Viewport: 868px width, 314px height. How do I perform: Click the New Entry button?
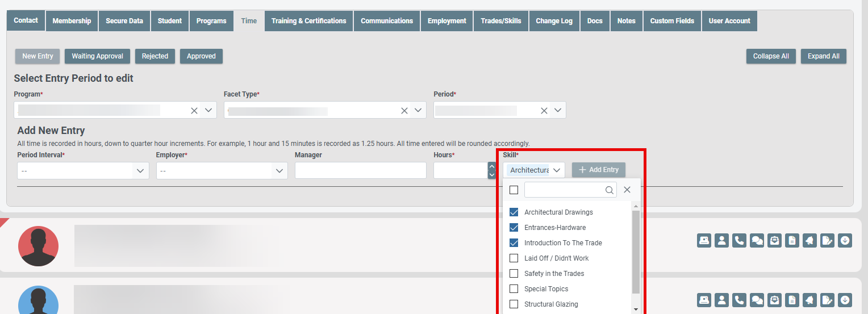click(x=37, y=56)
